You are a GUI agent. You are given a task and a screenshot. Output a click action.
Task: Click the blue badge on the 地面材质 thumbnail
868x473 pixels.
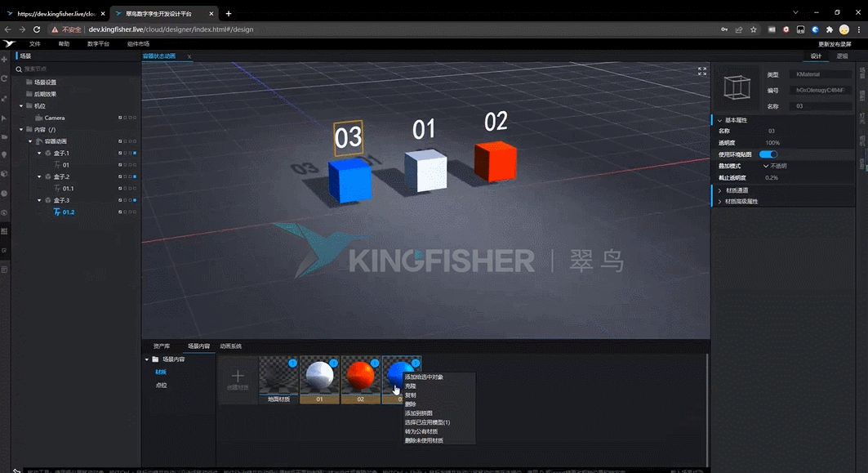[x=292, y=364]
